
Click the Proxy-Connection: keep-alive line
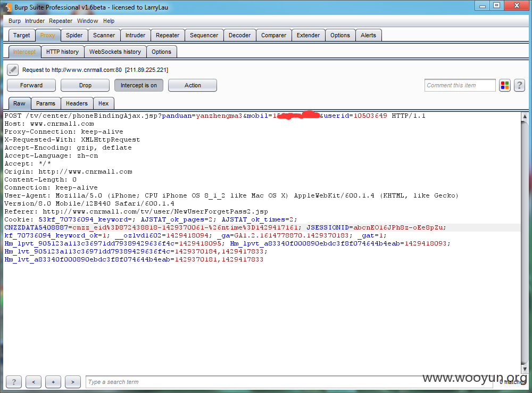point(64,132)
